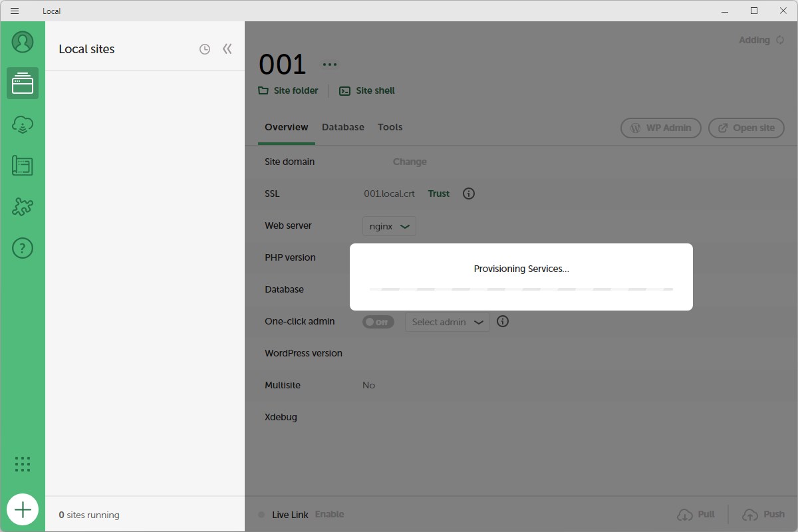Click the 001.local.crt text
Image resolution: width=798 pixels, height=532 pixels.
tap(389, 194)
